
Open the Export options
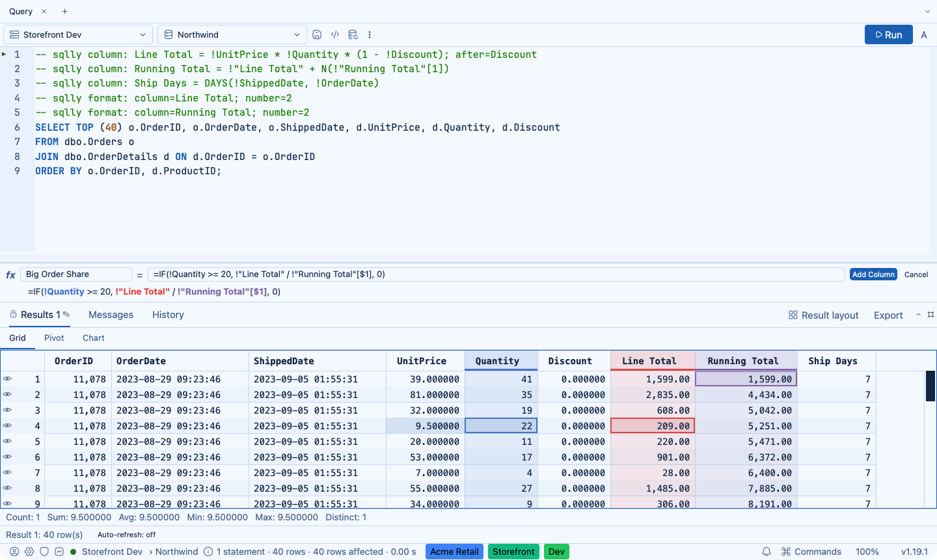click(x=888, y=315)
